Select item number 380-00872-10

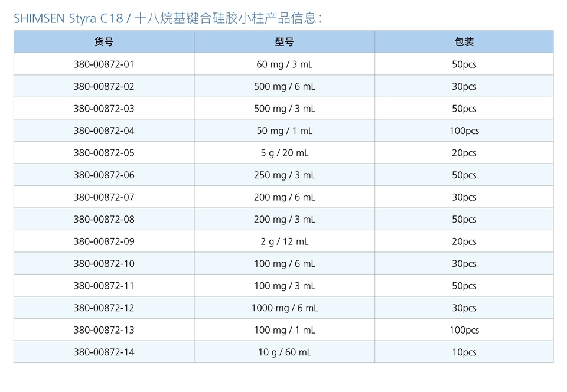pyautogui.click(x=104, y=263)
